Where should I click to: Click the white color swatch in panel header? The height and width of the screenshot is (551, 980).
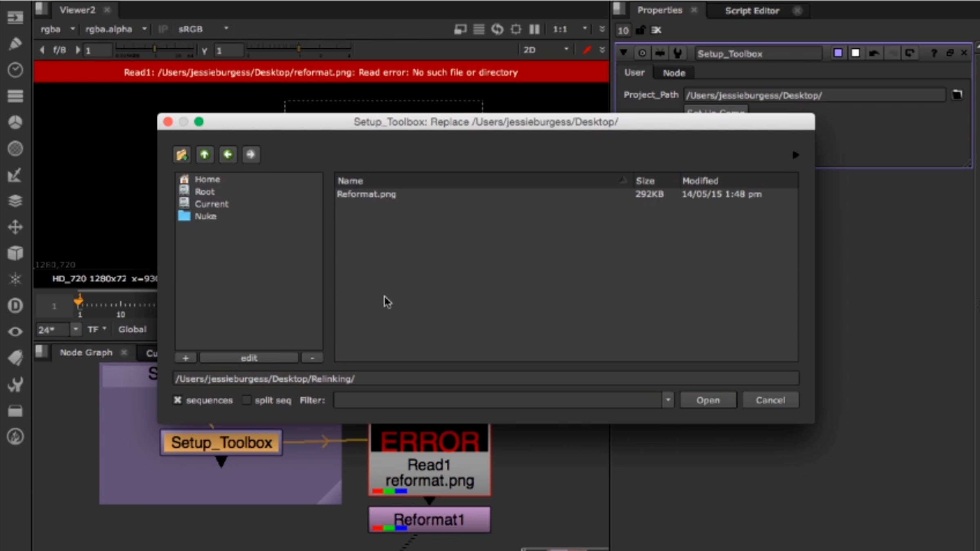tap(855, 53)
